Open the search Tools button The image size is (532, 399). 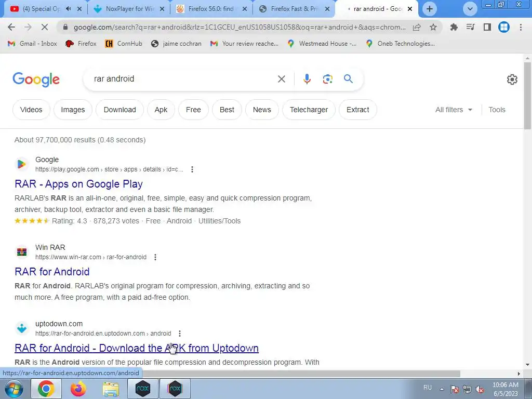[x=497, y=110]
